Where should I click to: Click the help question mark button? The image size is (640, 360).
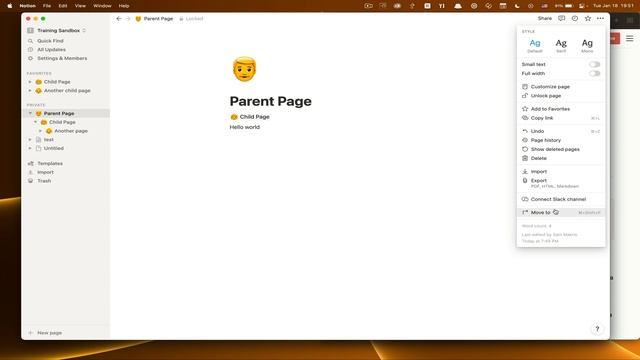tap(597, 329)
